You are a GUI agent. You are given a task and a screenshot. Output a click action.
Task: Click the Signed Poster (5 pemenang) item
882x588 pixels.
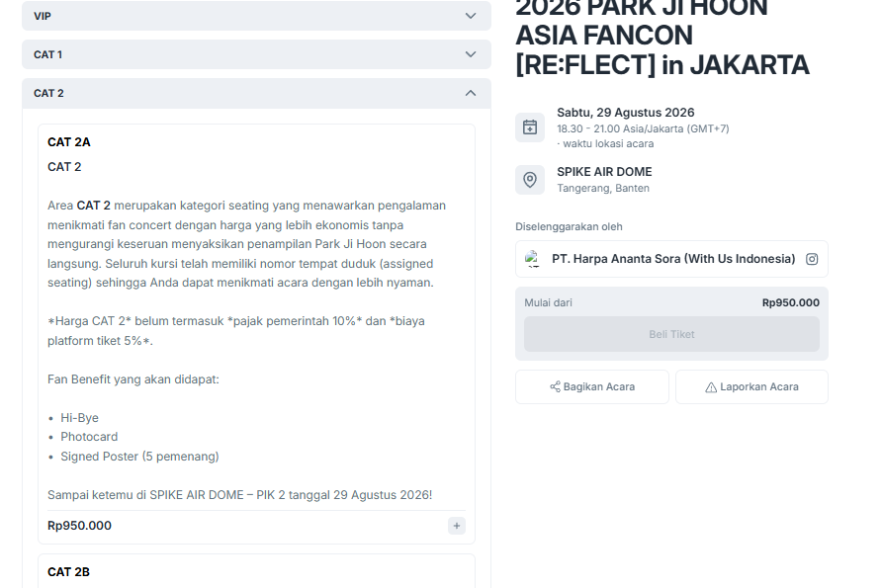[139, 457]
